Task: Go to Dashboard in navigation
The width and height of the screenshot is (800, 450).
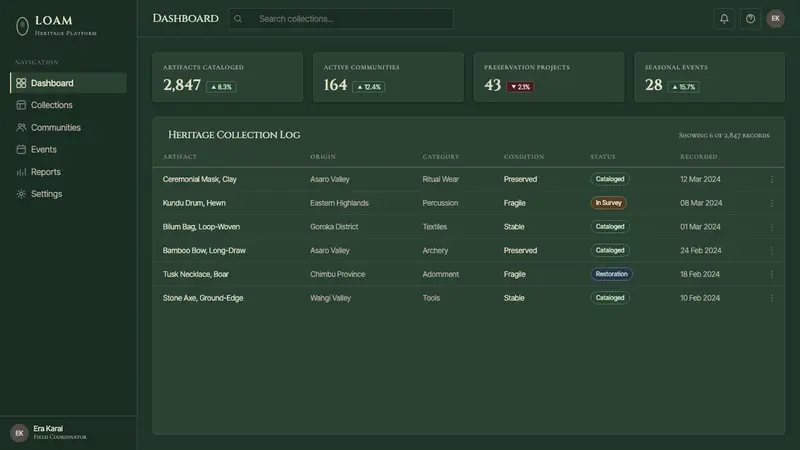Action: tap(68, 83)
